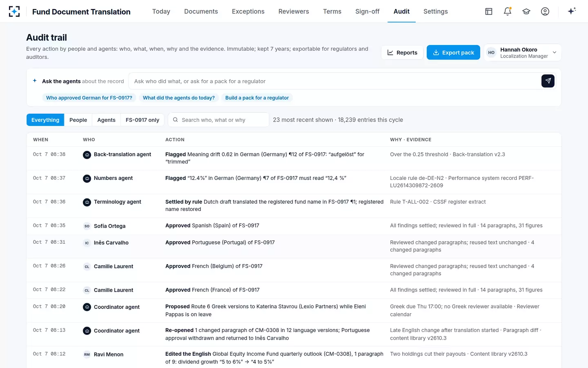588x368 pixels.
Task: Click Inês Carvalho's IC avatar
Action: [x=87, y=243]
